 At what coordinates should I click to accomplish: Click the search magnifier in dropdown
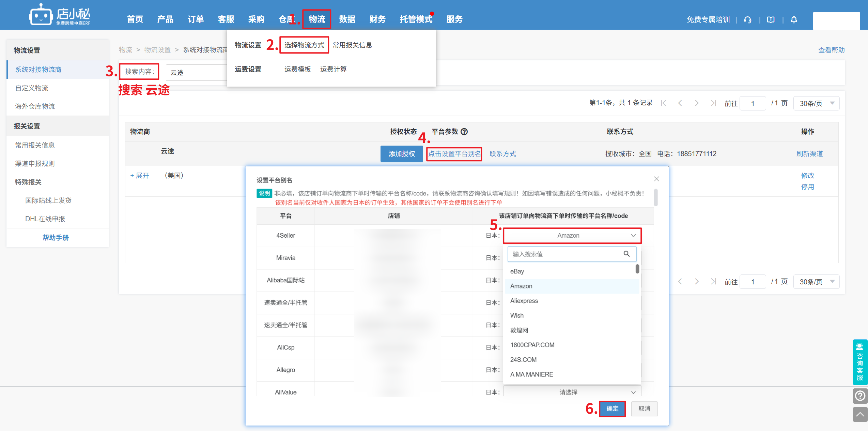(626, 254)
